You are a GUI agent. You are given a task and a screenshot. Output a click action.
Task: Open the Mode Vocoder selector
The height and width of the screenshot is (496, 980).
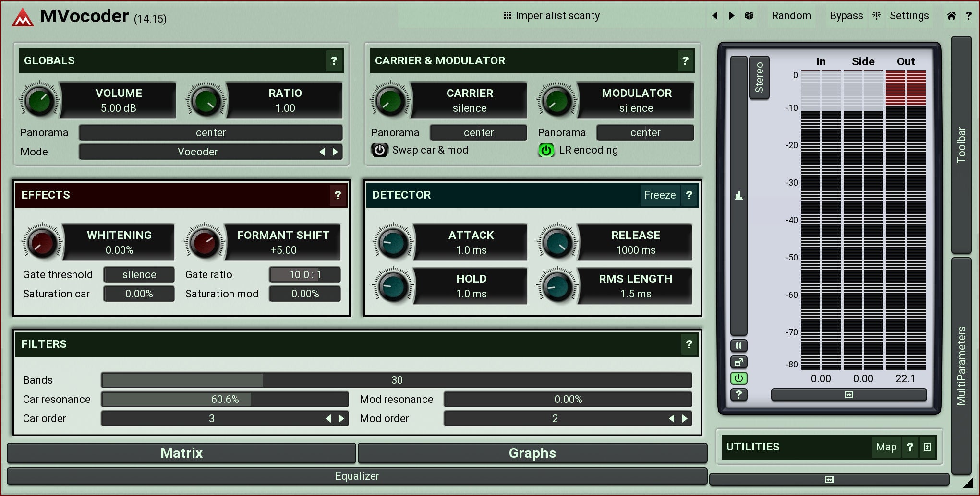point(198,152)
